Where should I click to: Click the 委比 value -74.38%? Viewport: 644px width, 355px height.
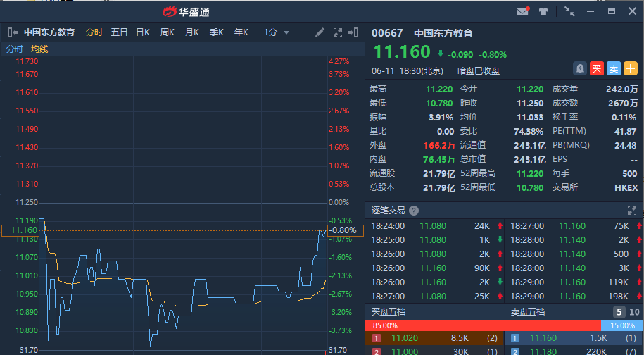[x=527, y=132]
